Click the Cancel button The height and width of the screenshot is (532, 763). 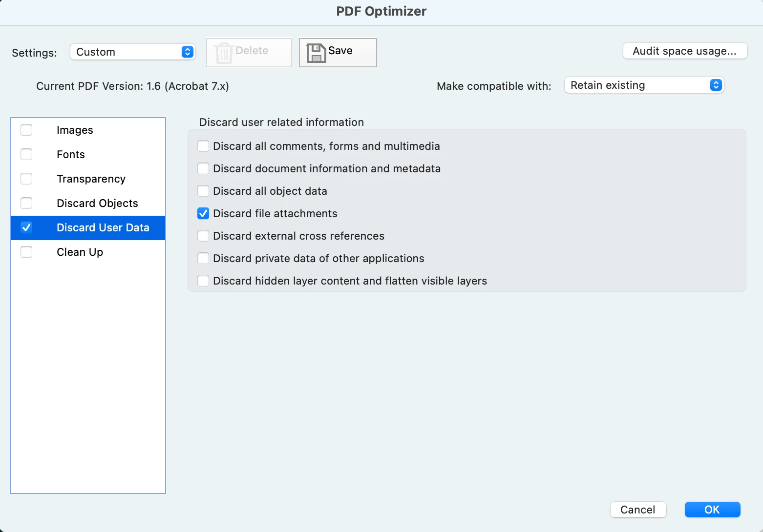click(x=638, y=510)
